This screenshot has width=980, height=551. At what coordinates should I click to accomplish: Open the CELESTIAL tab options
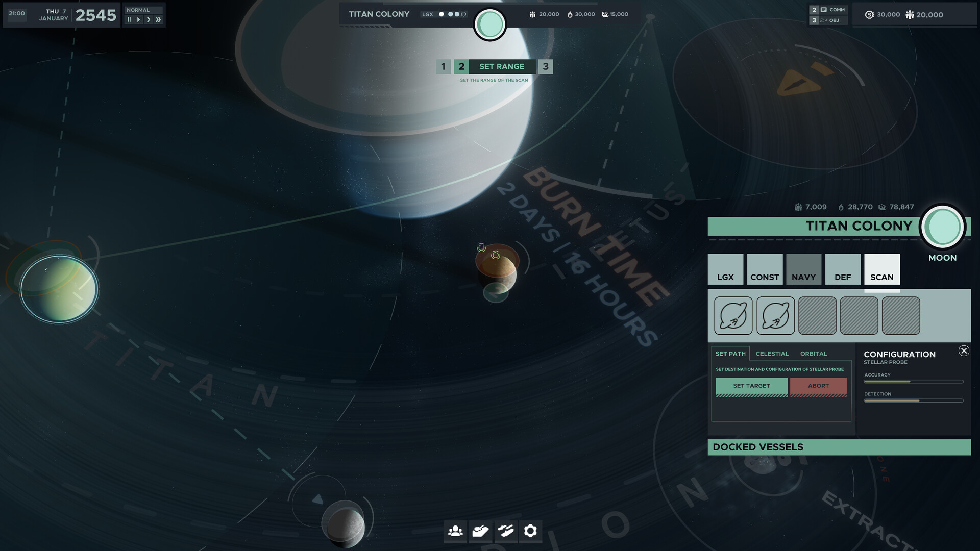[772, 354]
